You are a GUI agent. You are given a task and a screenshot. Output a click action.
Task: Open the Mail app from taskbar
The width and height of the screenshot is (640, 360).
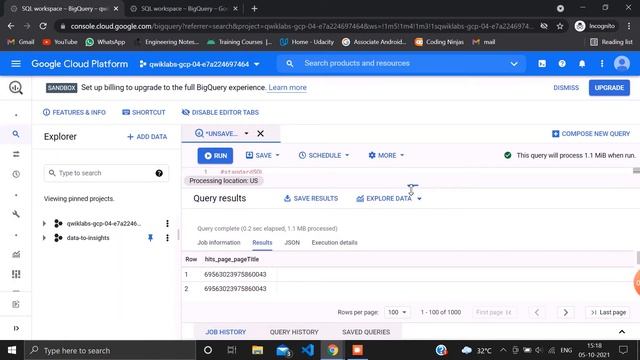tap(283, 350)
